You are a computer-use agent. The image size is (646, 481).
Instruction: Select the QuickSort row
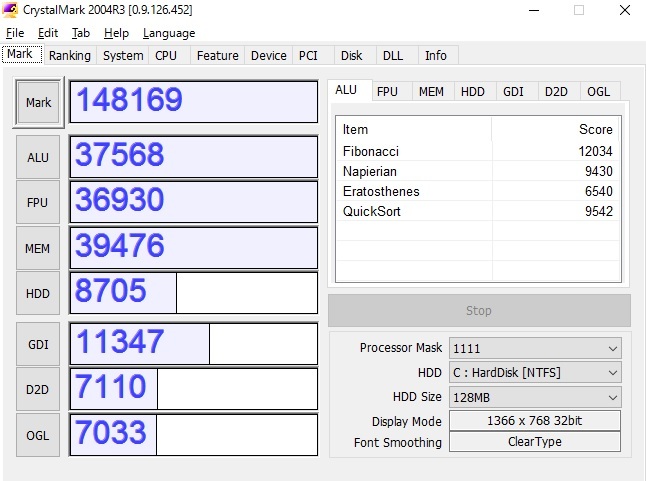coord(478,211)
